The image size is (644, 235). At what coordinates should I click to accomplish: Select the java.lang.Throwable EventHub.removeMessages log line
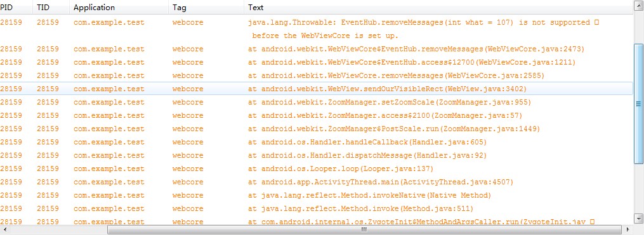(316, 23)
